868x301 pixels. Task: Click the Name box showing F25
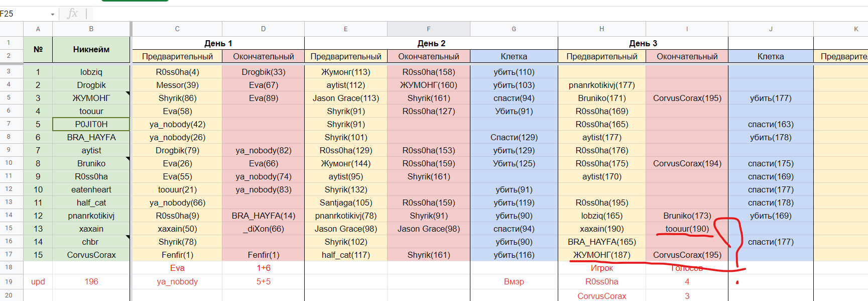23,14
